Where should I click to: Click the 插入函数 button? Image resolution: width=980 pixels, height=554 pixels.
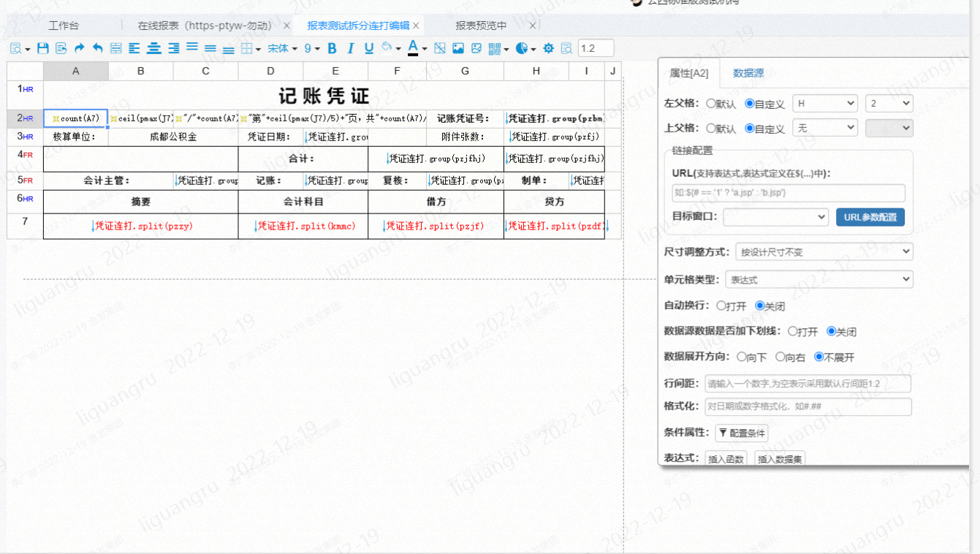point(726,459)
